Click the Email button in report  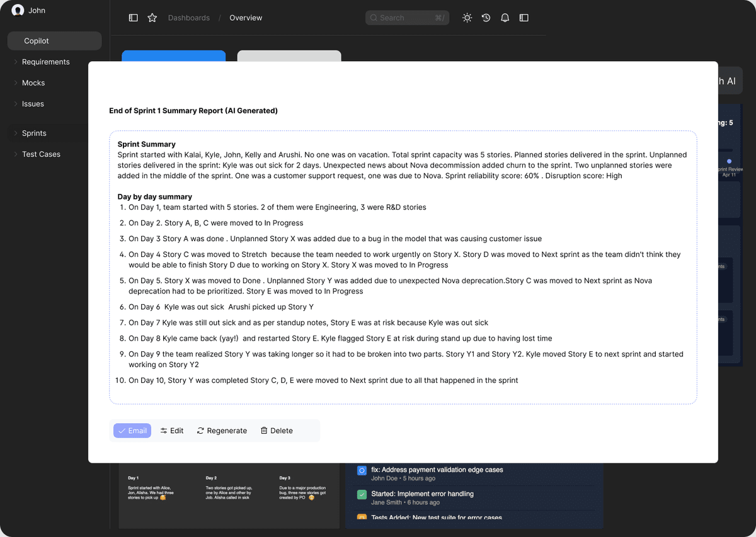click(x=132, y=431)
